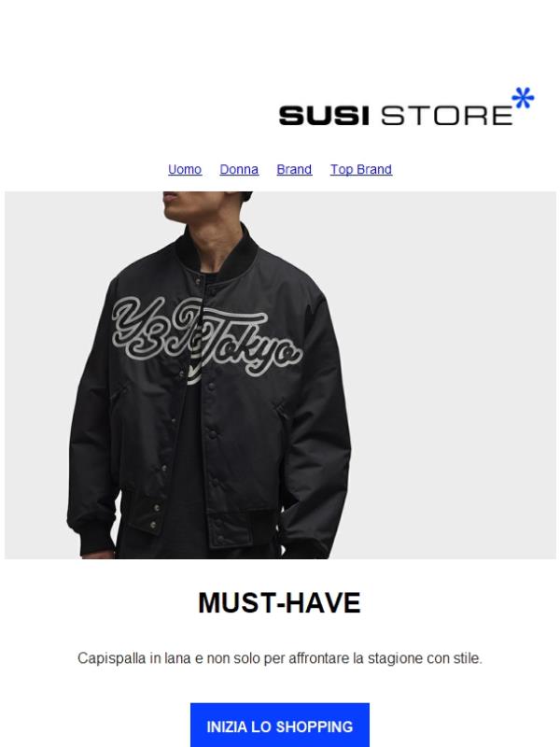Click the INIZIA LO SHOPPING button

[x=280, y=726]
